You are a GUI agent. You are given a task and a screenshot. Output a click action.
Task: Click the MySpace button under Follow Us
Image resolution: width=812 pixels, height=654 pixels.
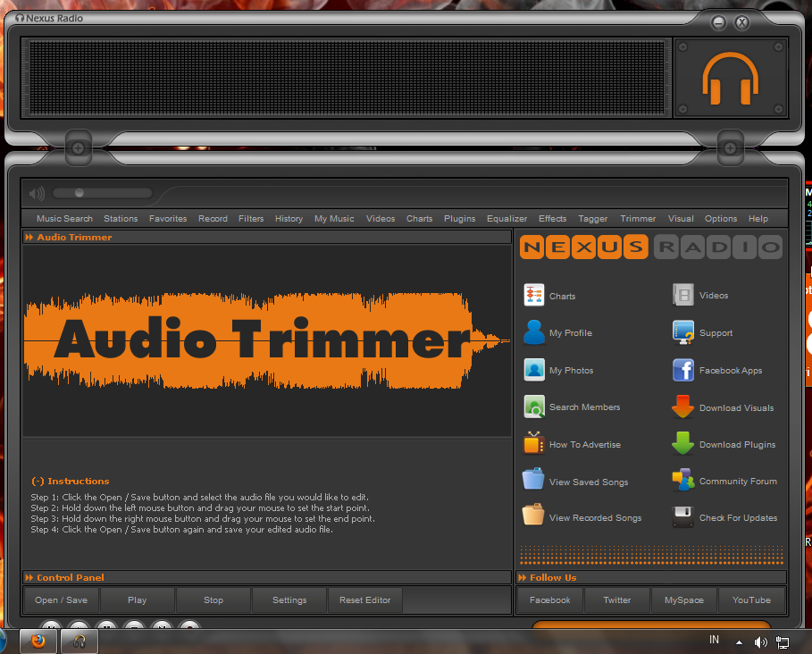pyautogui.click(x=684, y=600)
